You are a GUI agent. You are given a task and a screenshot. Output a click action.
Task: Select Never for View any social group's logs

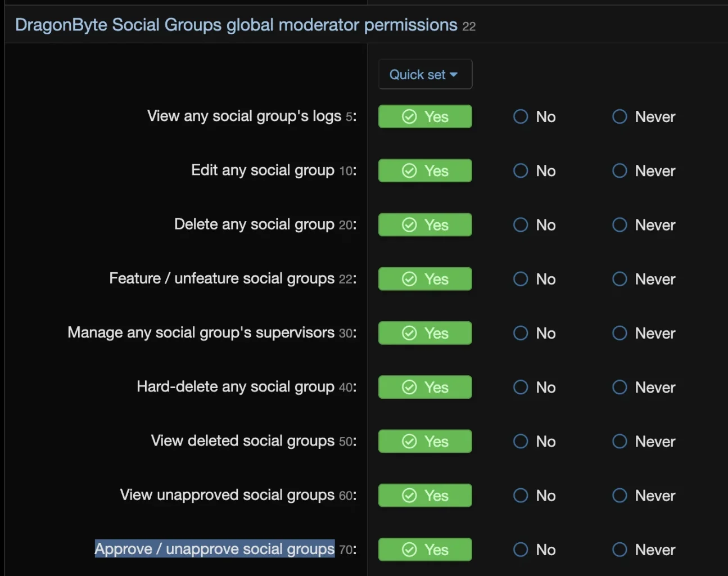click(644, 116)
